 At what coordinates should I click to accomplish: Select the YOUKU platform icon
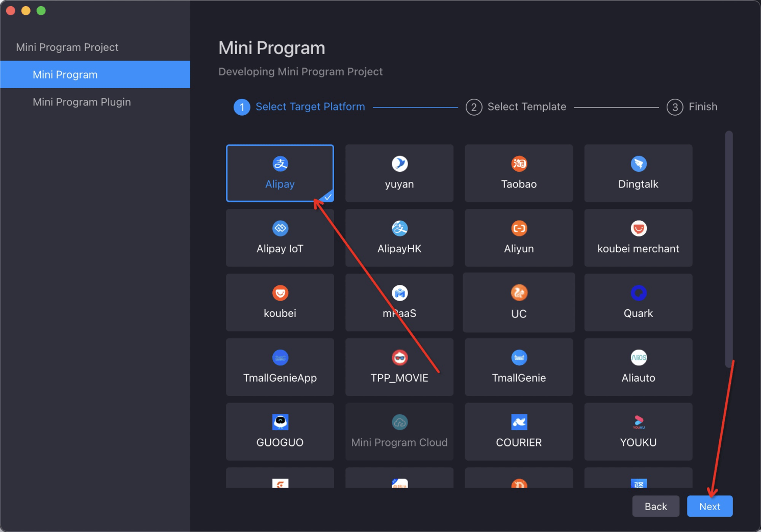pyautogui.click(x=639, y=422)
